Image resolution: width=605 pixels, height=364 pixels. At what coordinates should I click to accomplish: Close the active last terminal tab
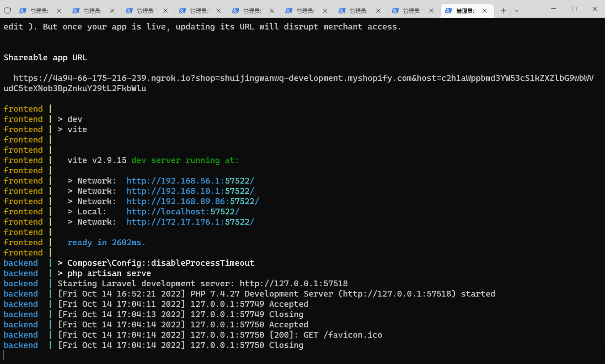point(485,11)
